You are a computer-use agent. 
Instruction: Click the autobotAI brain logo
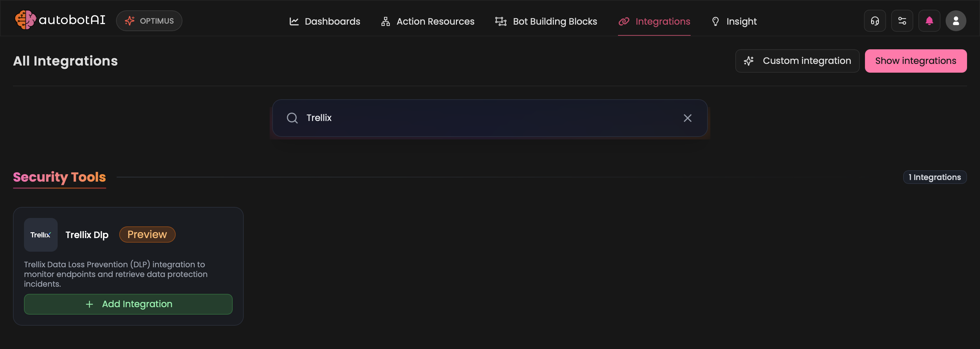(x=25, y=20)
